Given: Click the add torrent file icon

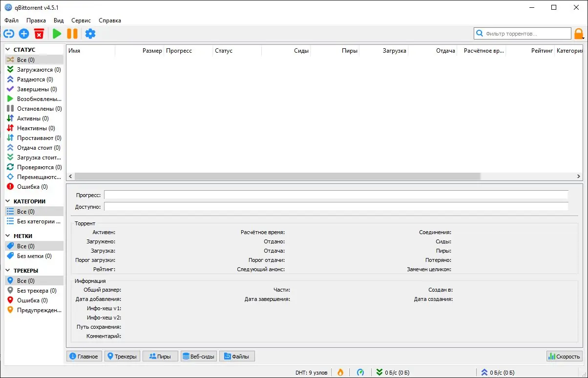Looking at the screenshot, I should pos(24,34).
